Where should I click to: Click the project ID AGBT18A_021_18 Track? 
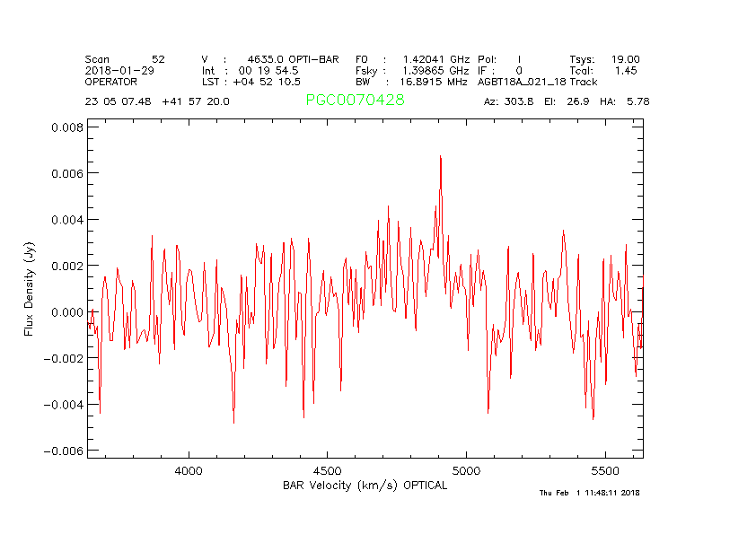(537, 82)
